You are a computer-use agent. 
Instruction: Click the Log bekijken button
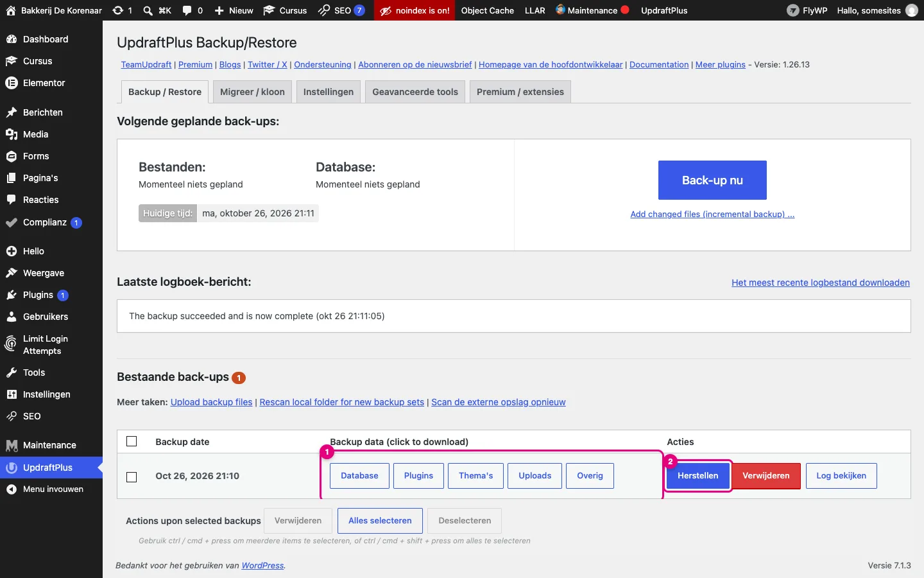tap(841, 476)
